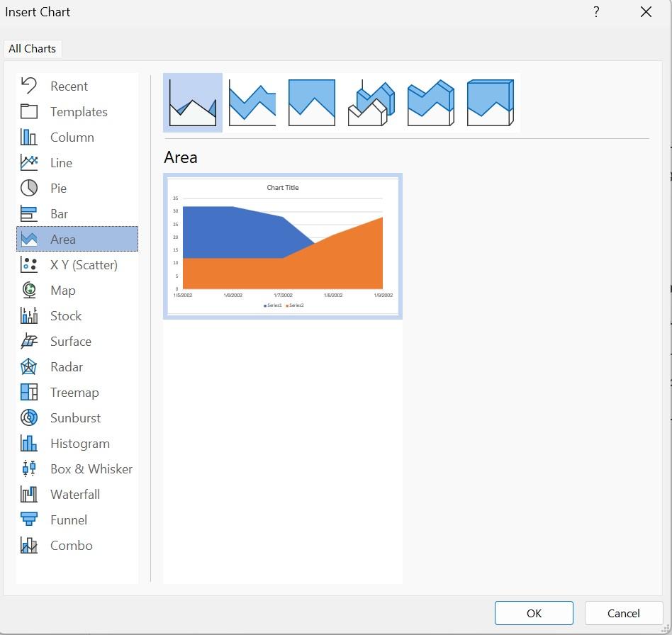Choose the 100% Stacked Area subtype icon

click(312, 103)
